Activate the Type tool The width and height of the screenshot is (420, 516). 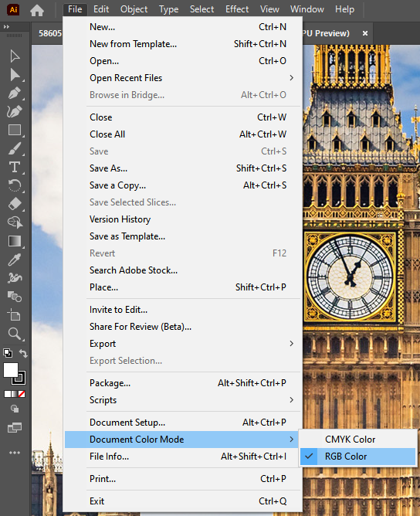click(15, 167)
